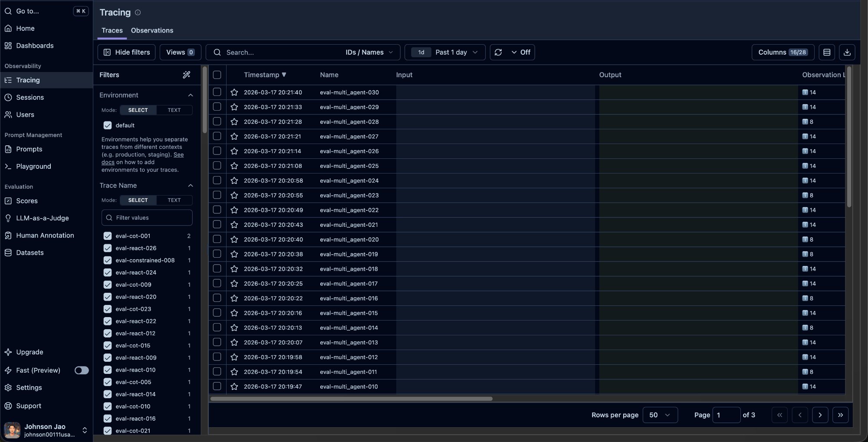Open Datasets in the sidebar

tap(30, 253)
